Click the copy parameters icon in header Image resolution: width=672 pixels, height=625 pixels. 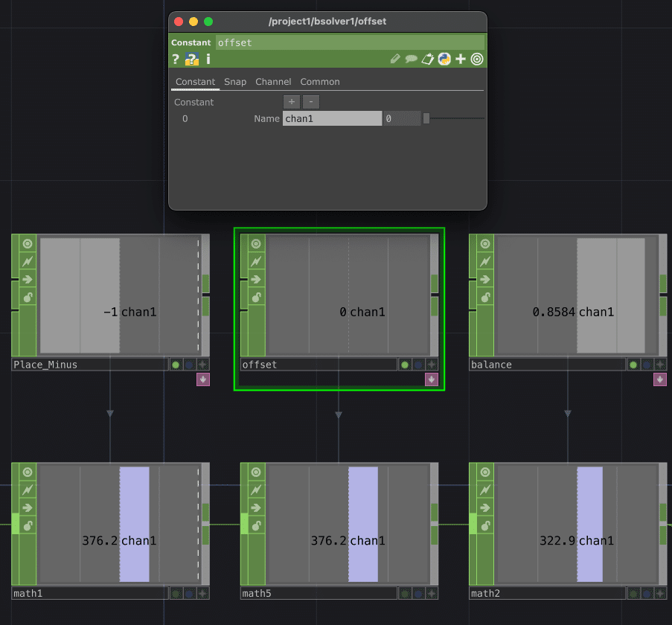coord(428,59)
